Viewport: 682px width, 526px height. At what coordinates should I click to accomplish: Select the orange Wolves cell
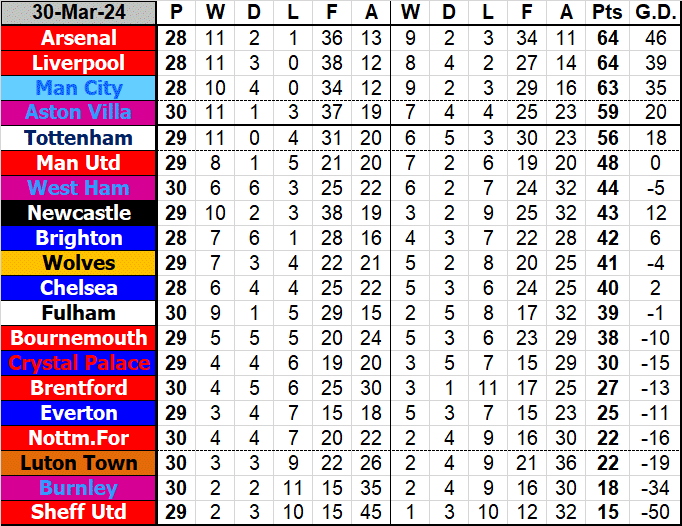pos(79,263)
